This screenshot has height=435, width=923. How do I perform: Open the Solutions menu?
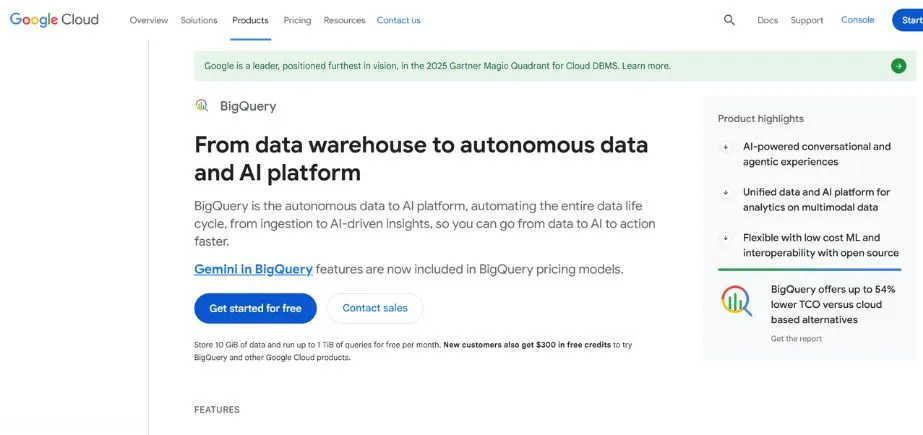[x=199, y=20]
